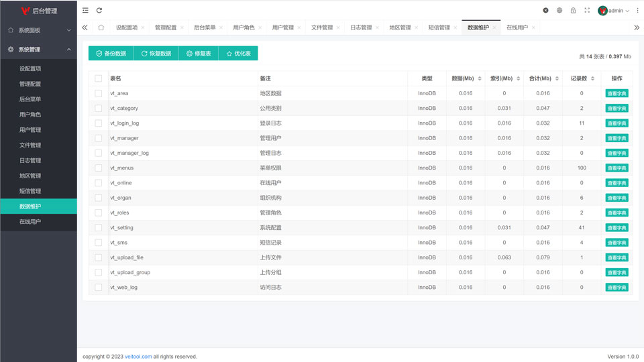
Task: Expand the 系统面板 sidebar menu
Action: pos(38,30)
